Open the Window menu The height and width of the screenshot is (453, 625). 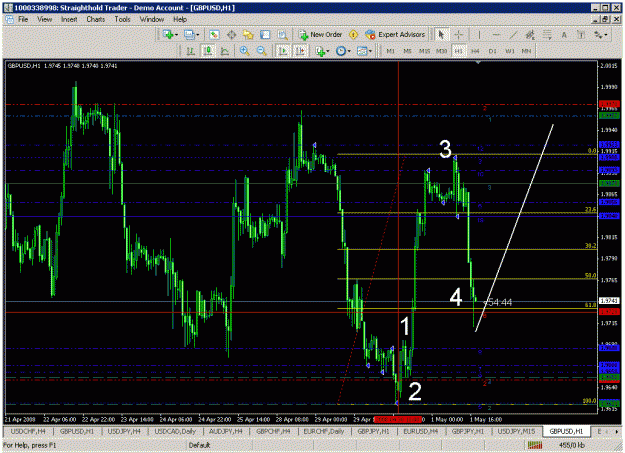[151, 19]
